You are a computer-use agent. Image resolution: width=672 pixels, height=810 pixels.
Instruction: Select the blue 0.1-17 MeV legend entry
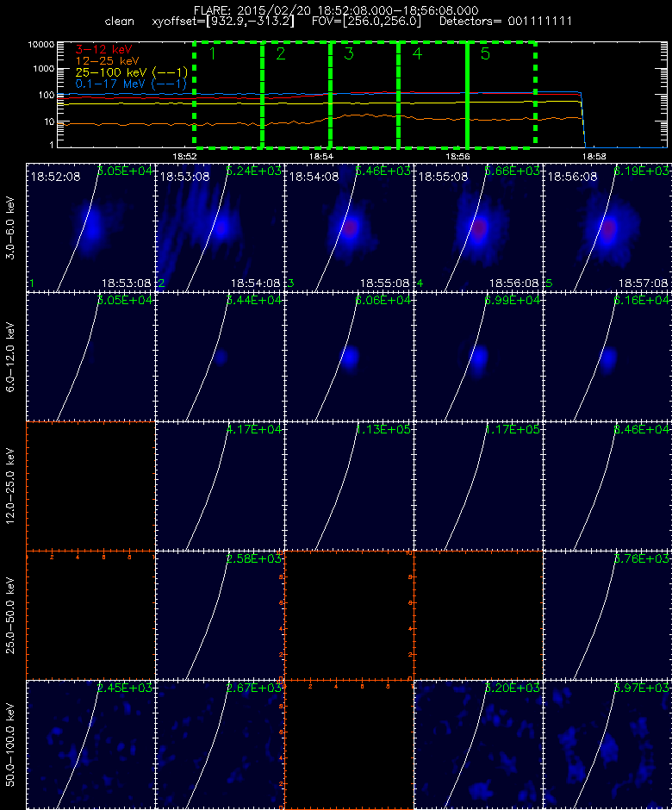pyautogui.click(x=131, y=84)
